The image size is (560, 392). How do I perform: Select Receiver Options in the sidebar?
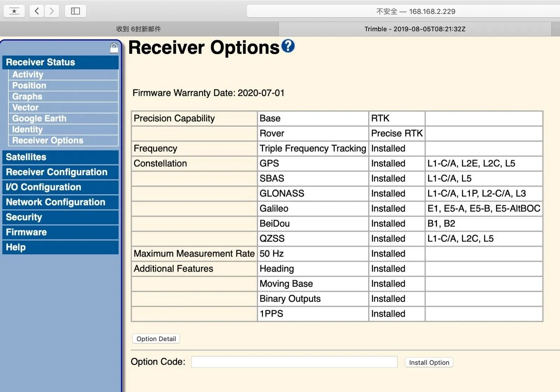[63, 140]
